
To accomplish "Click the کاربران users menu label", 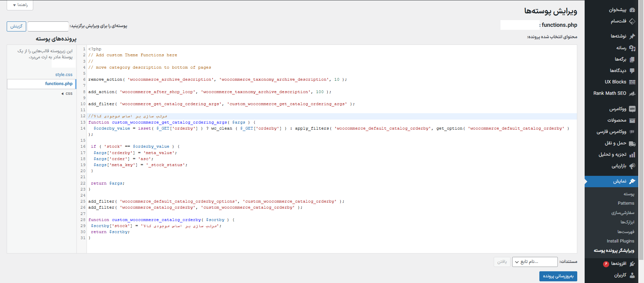I will 620,275.
